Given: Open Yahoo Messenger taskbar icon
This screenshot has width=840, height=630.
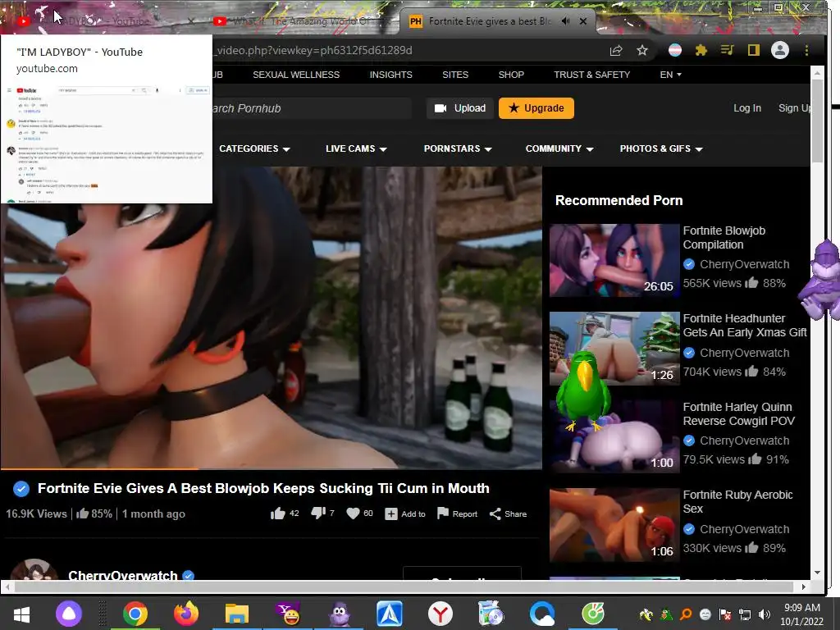Looking at the screenshot, I should coord(288,614).
